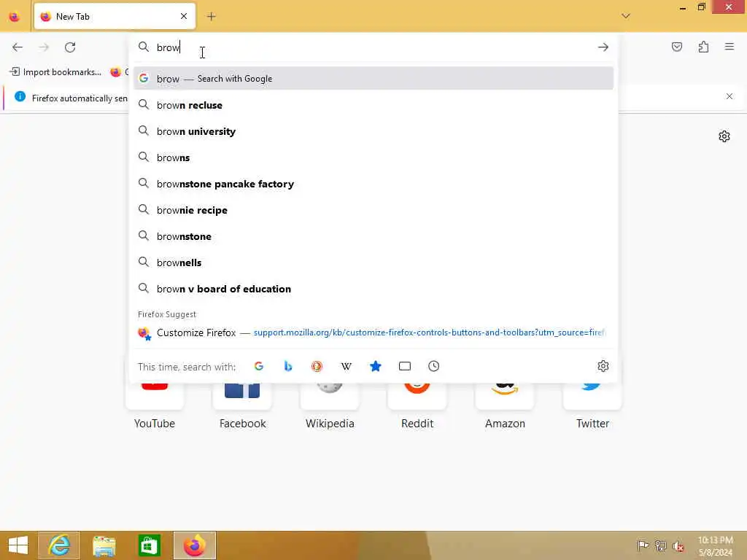Search this time with DuckDuckGo icon
The height and width of the screenshot is (560, 747).
point(317,366)
